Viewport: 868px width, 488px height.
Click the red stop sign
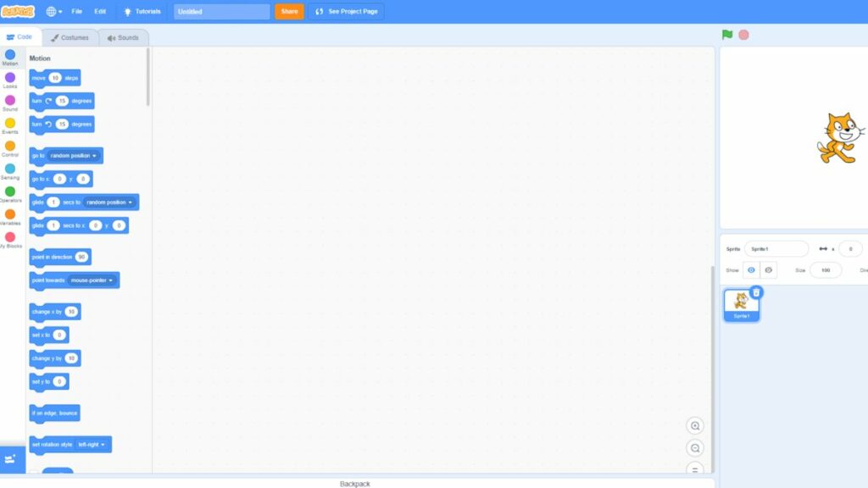click(743, 36)
